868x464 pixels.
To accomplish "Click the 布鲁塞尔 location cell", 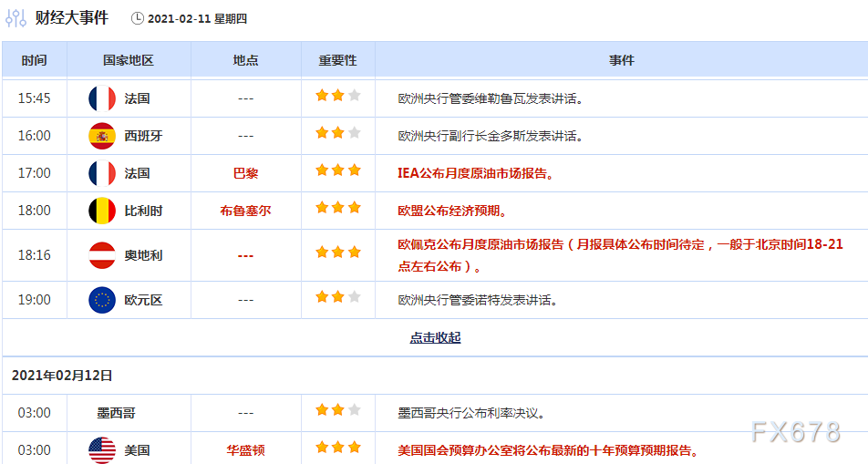I will [x=246, y=211].
